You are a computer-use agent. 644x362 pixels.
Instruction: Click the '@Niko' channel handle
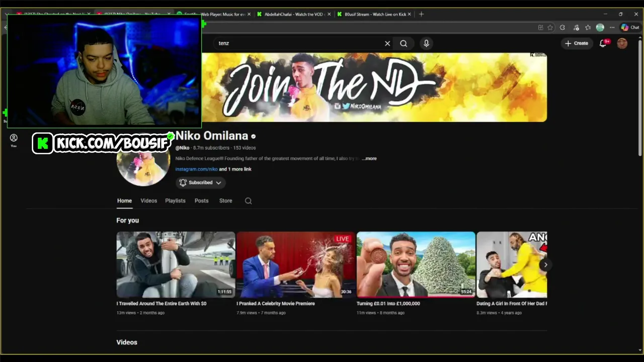(x=182, y=148)
